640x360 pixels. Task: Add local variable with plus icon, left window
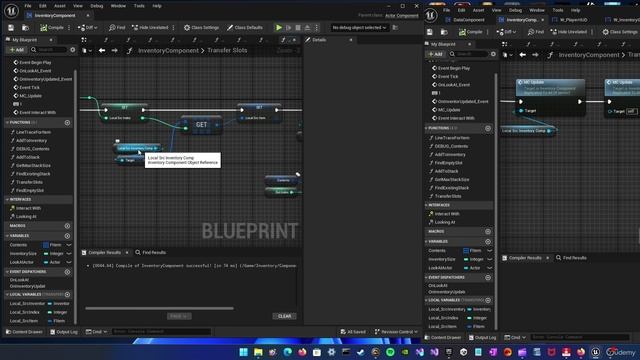pyautogui.click(x=67, y=294)
